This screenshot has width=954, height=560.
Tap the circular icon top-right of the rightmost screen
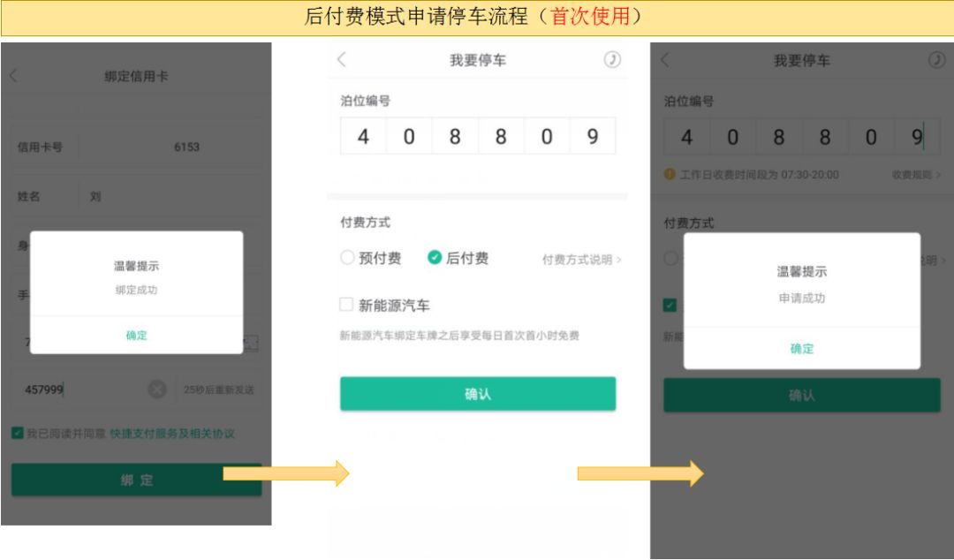[937, 60]
